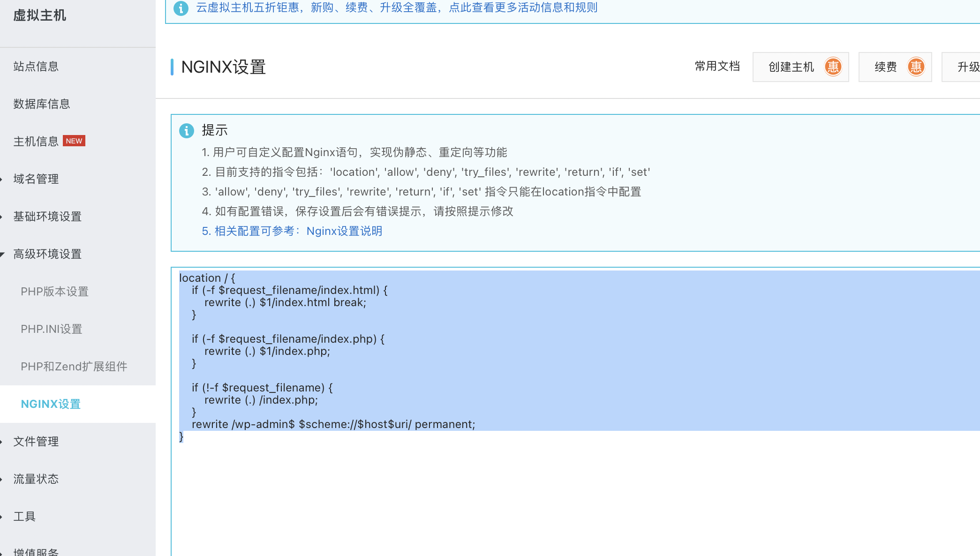Click the 'rewrite (.) $1/index.html break;' line
Viewport: 980px width, 556px height.
[285, 302]
